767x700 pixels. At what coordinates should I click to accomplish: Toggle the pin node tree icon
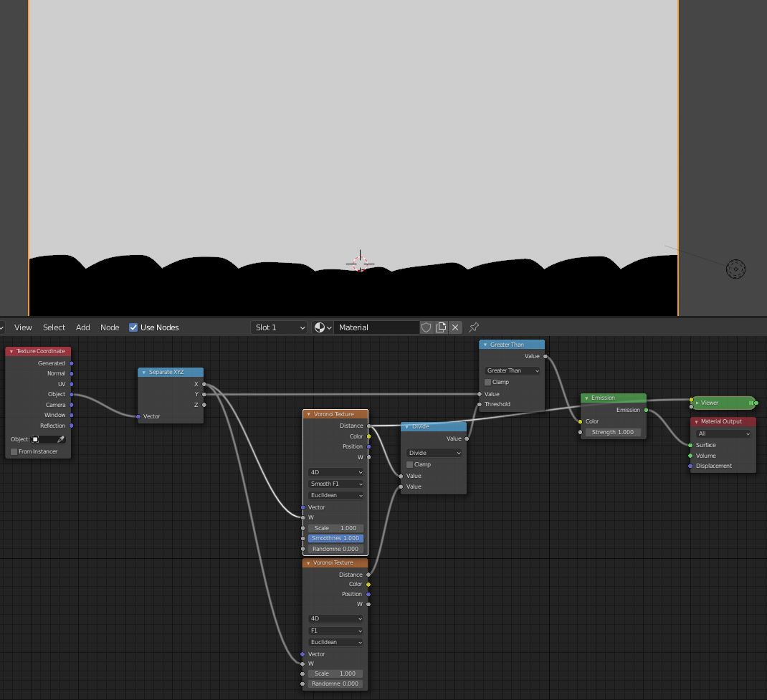474,327
